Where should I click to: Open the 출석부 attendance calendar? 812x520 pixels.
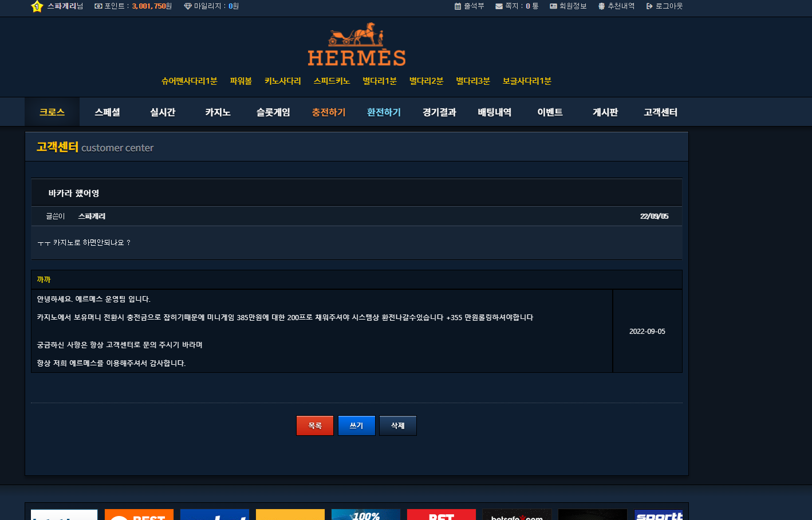[469, 6]
